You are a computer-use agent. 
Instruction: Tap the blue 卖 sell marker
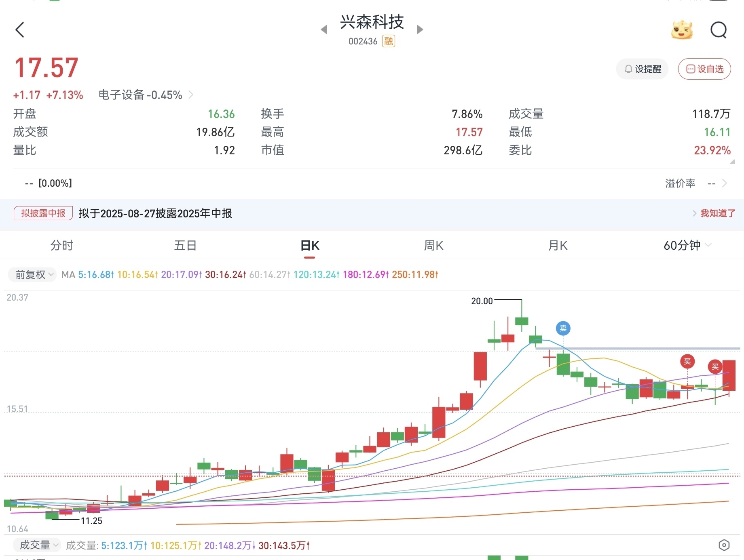[563, 328]
